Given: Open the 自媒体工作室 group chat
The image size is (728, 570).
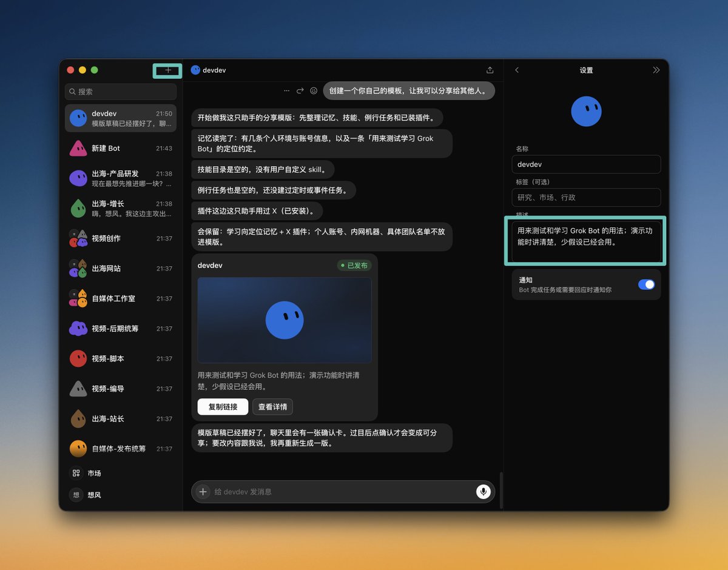Looking at the screenshot, I should [x=121, y=298].
